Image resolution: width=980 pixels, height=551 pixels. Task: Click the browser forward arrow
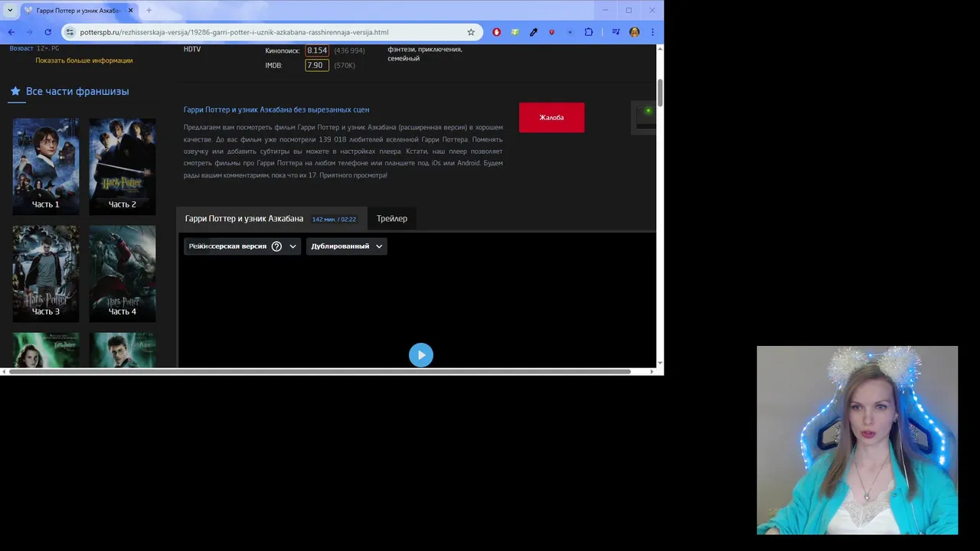click(29, 32)
